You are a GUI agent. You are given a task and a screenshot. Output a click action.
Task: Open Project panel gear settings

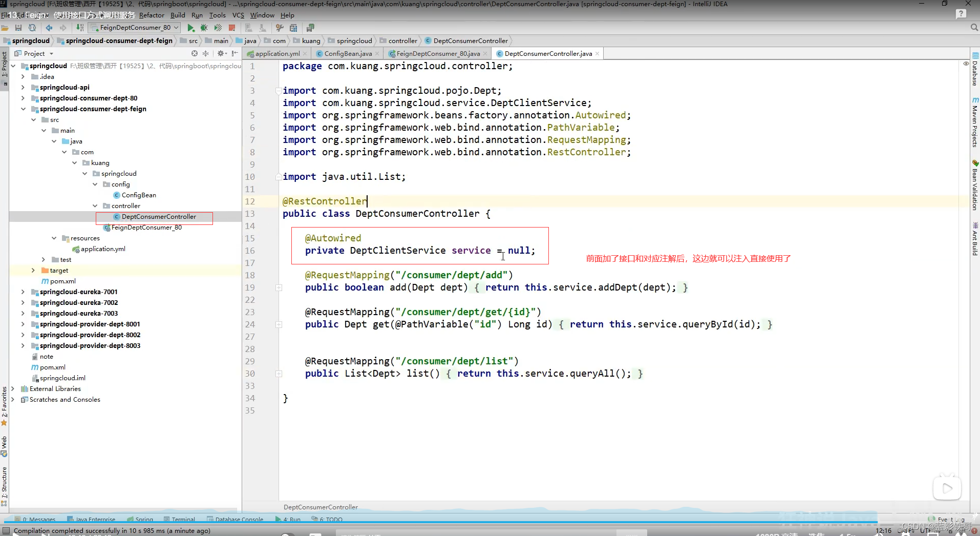click(x=221, y=53)
